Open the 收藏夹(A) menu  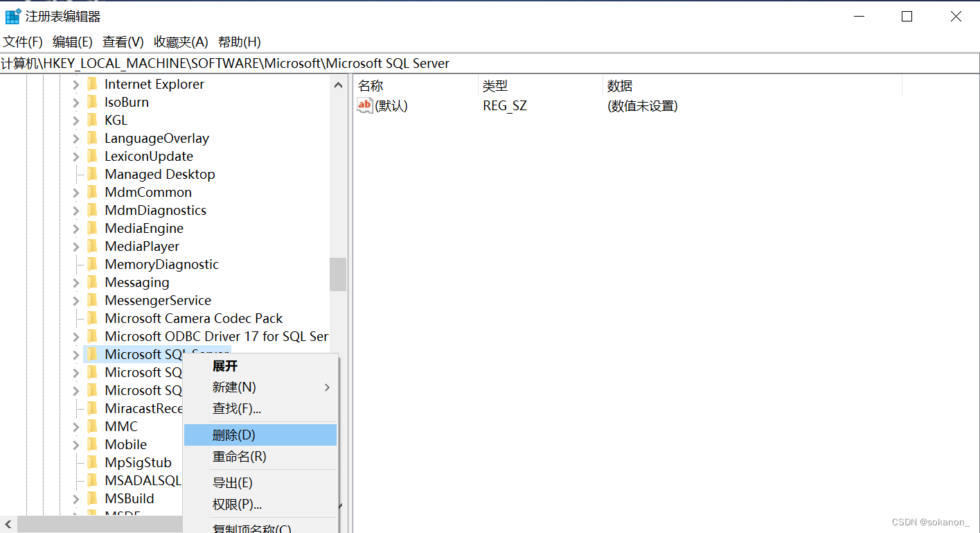click(x=181, y=42)
